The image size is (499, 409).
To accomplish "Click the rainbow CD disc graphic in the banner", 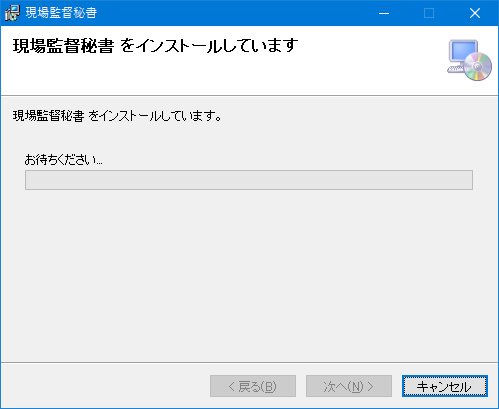I will 478,67.
